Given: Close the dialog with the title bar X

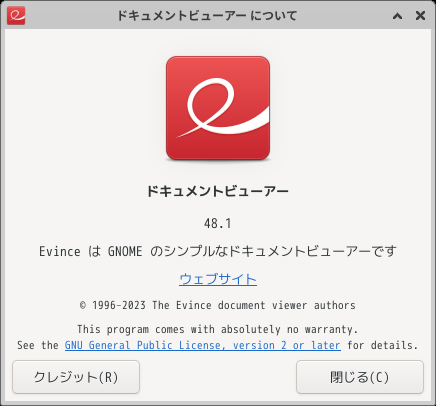Looking at the screenshot, I should click(x=420, y=15).
